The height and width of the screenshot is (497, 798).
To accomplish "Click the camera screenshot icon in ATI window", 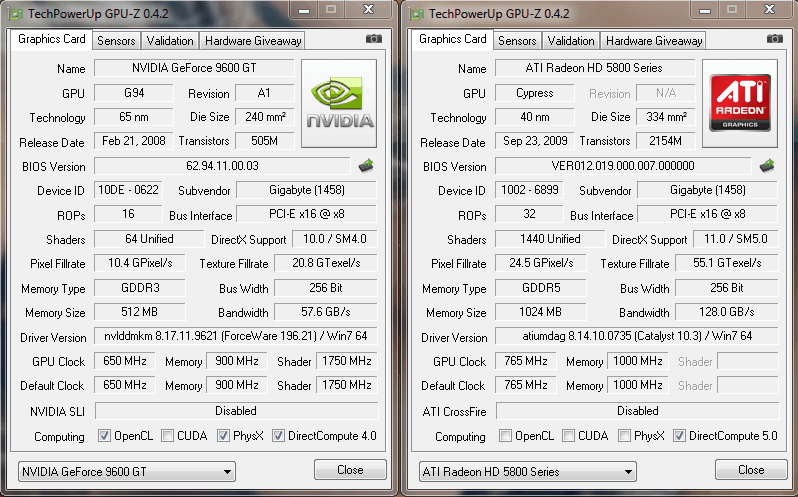I will coord(775,39).
